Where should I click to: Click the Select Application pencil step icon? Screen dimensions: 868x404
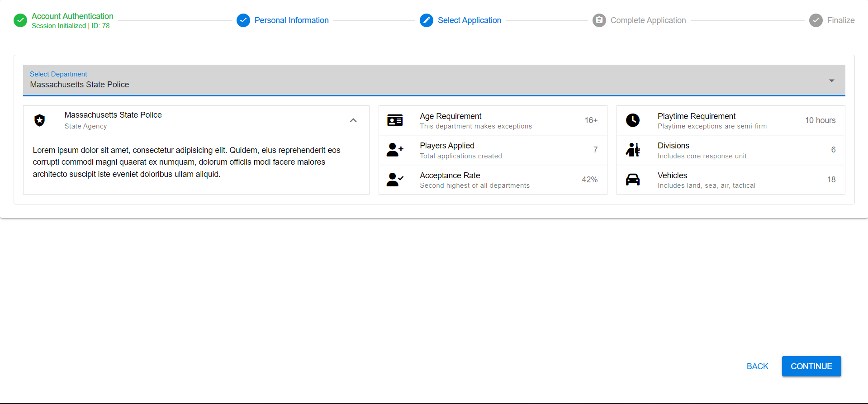point(427,20)
